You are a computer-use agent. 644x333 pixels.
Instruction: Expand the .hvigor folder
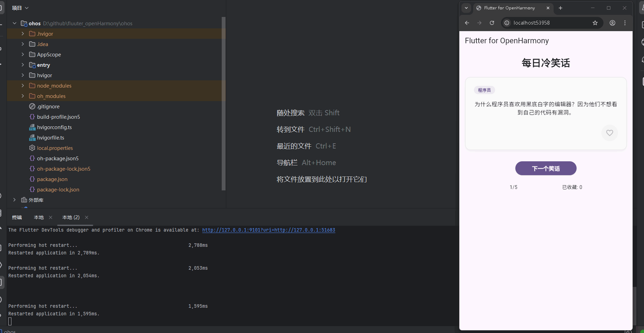click(23, 34)
